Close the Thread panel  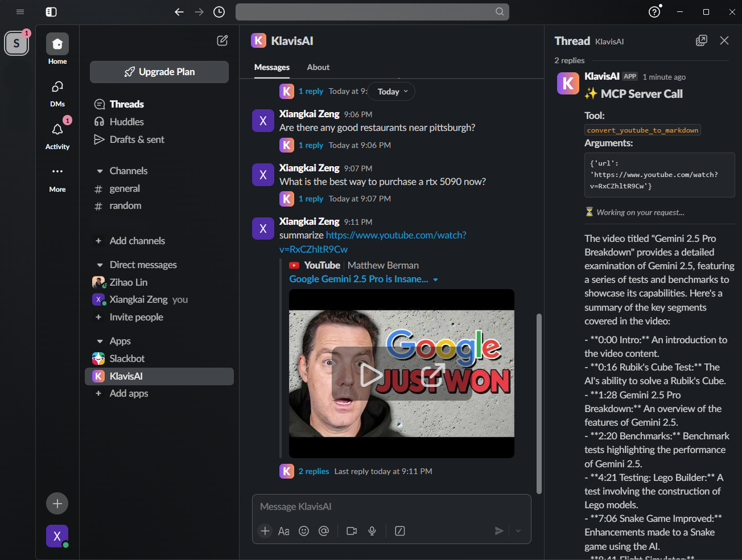click(x=724, y=40)
